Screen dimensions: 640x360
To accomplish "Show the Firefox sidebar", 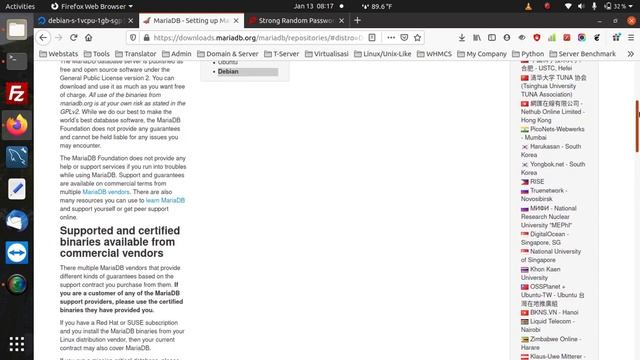I will (492, 38).
